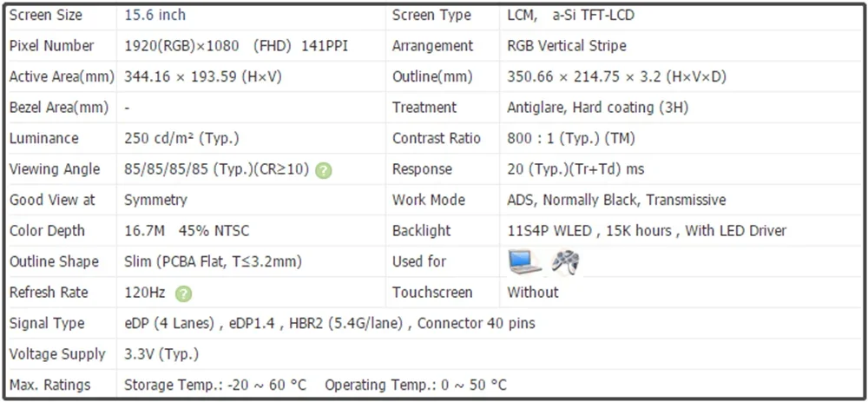
Task: Click the 3.3V (Typ.) voltage supply value
Action: coord(161,354)
